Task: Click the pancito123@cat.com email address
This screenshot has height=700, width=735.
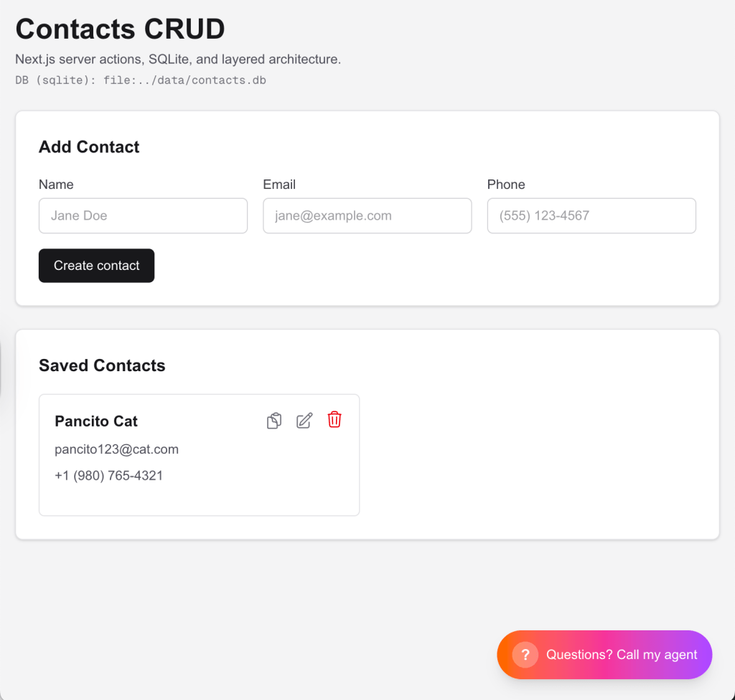Action: [x=116, y=449]
